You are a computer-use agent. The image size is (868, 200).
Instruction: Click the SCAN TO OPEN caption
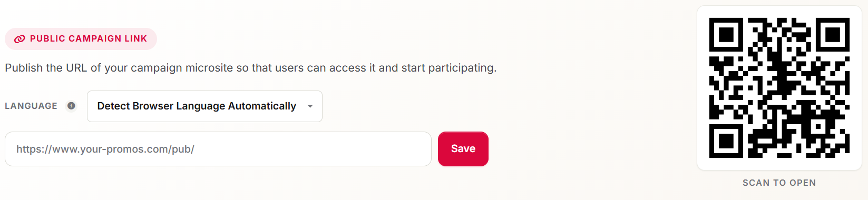(779, 183)
